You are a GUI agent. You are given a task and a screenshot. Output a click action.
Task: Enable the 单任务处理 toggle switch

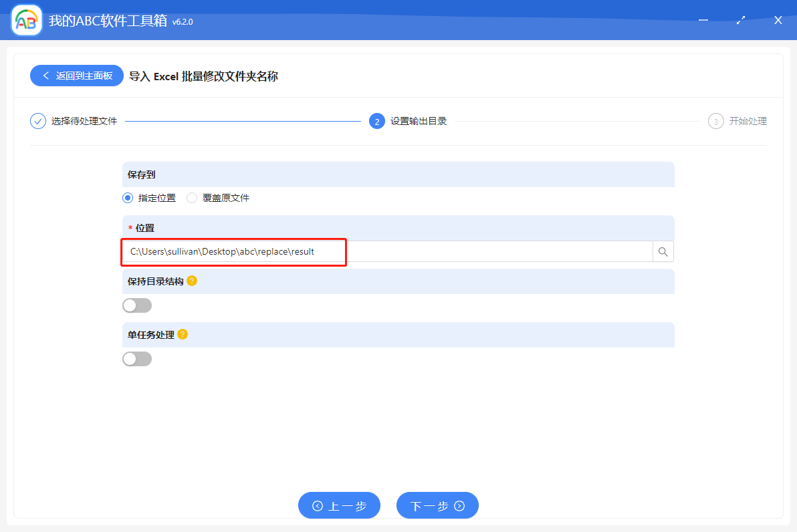[136, 358]
